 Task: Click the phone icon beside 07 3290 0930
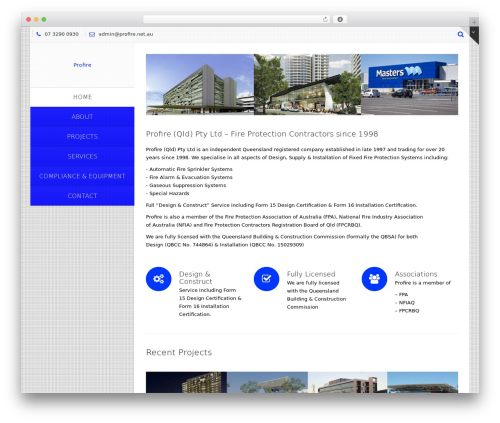[x=39, y=34]
